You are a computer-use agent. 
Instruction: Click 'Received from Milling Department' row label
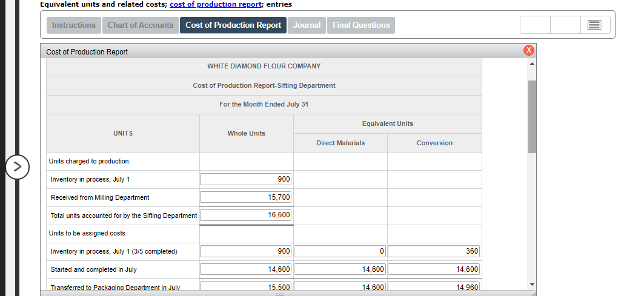tap(100, 197)
